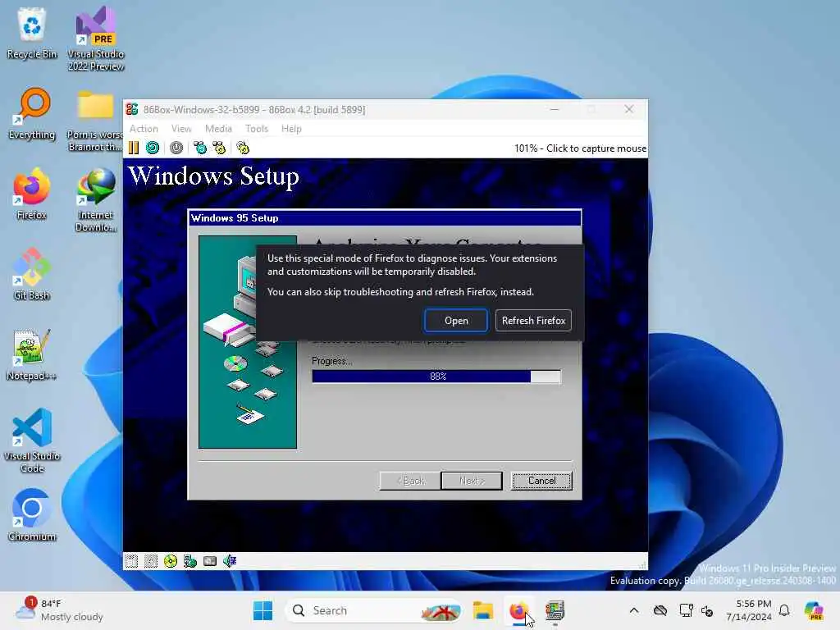The width and height of the screenshot is (840, 630).
Task: Open the Help menu in 86Box
Action: pyautogui.click(x=291, y=129)
